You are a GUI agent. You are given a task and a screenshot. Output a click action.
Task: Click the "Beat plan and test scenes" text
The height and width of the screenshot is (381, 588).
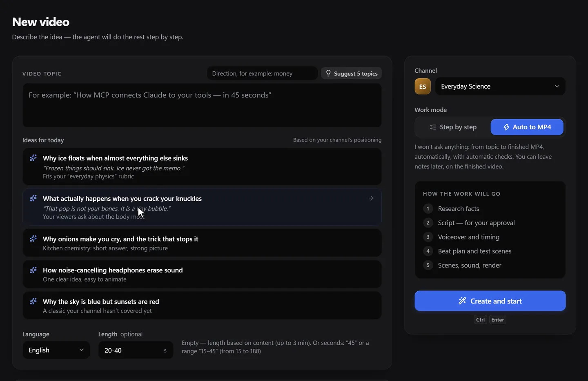(475, 251)
